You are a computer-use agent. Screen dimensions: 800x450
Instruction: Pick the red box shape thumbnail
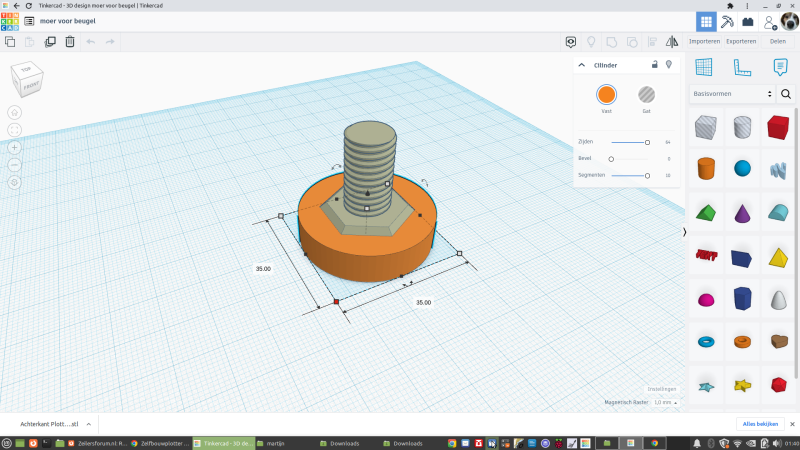click(x=777, y=127)
